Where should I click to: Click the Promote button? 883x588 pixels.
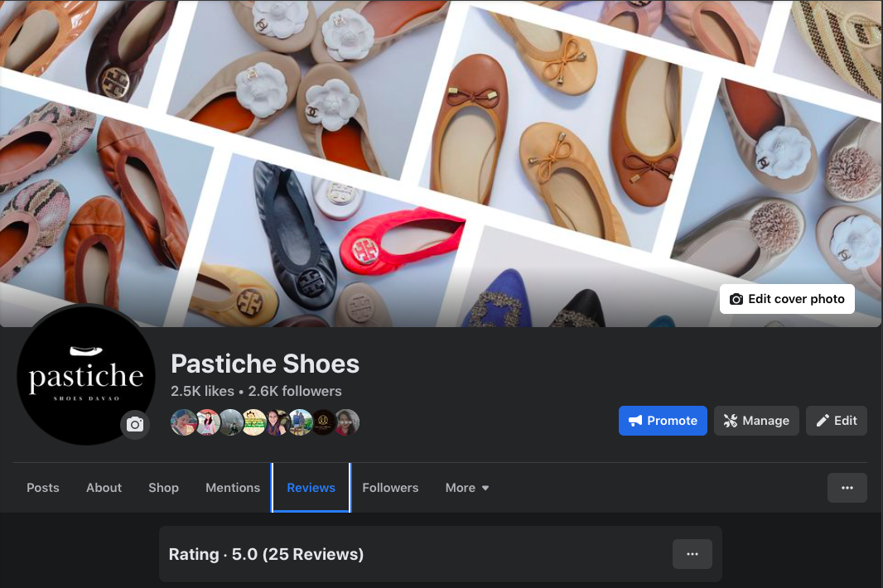[x=663, y=421]
